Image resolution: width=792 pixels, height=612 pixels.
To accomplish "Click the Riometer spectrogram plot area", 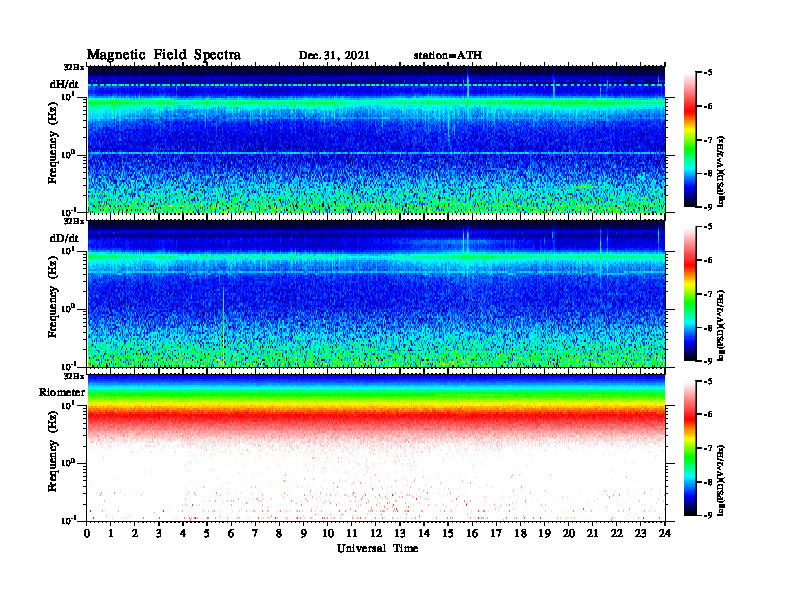I will click(x=376, y=448).
